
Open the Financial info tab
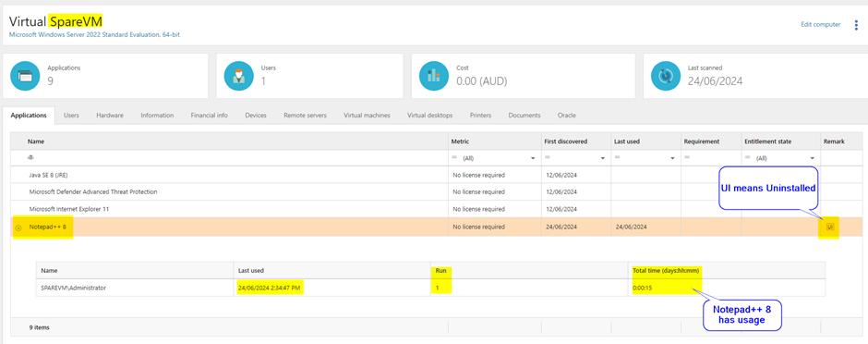[x=210, y=116]
